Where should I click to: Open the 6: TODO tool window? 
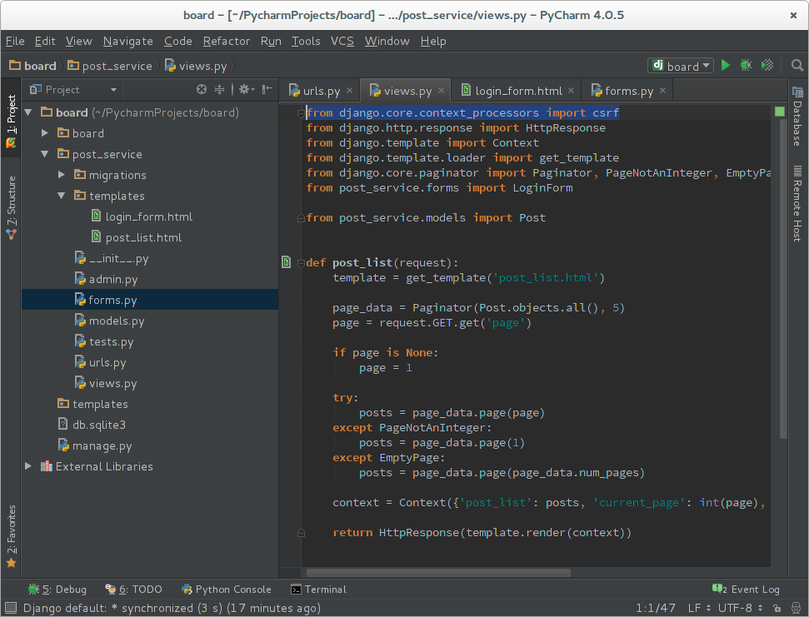(134, 589)
